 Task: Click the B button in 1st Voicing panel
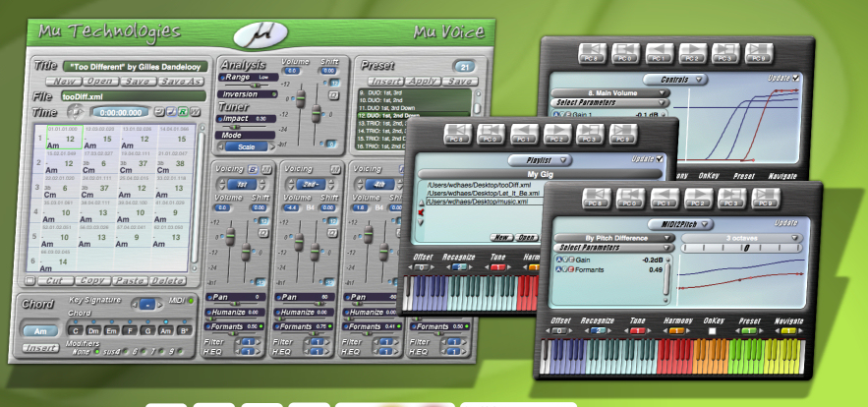click(253, 169)
